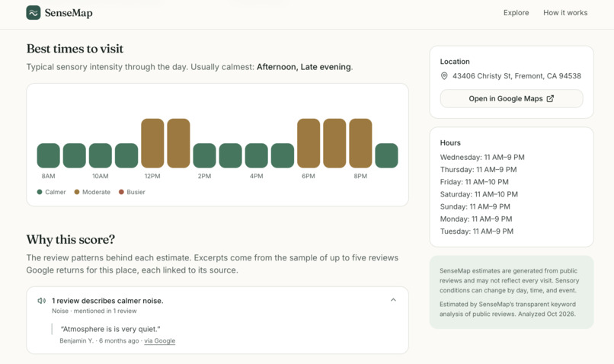This screenshot has width=614, height=364.
Task: Click reviewer name Benjamin Y.
Action: 77,340
